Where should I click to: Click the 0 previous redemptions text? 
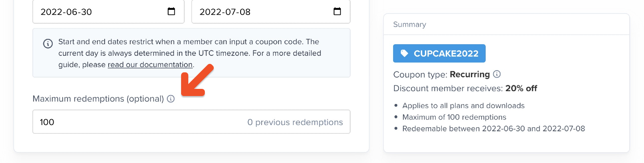pyautogui.click(x=295, y=122)
